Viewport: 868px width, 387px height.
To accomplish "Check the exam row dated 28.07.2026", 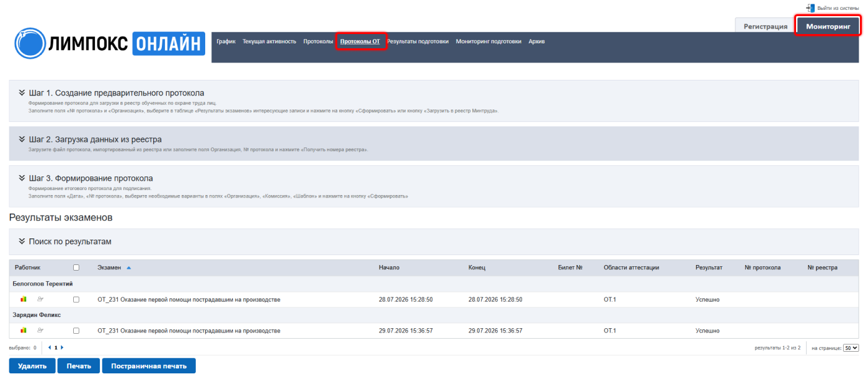I will click(x=76, y=300).
